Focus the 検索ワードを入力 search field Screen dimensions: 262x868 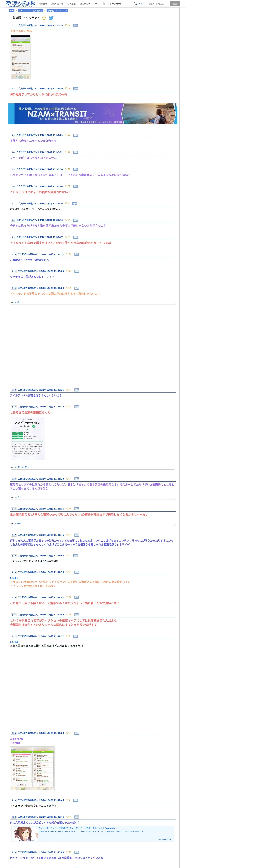coord(158,4)
